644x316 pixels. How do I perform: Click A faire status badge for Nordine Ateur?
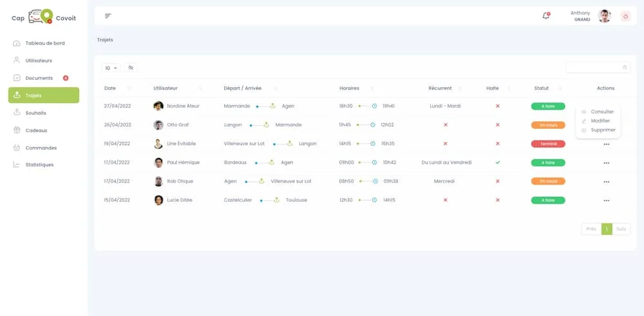tap(548, 106)
